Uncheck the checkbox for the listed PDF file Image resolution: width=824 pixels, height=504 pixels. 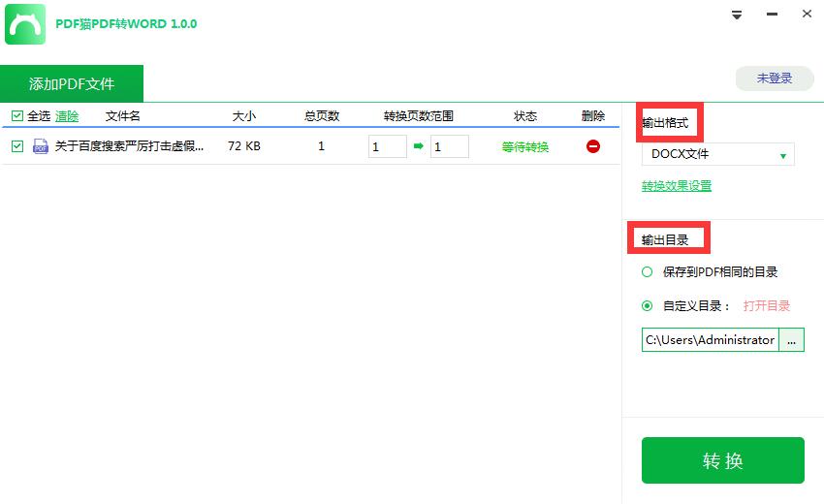(x=16, y=146)
